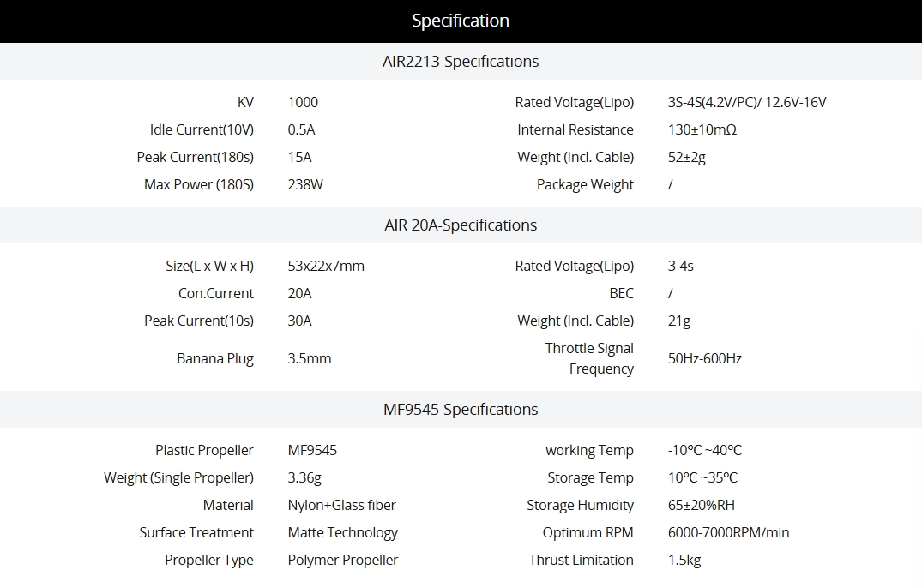922x588 pixels.
Task: Click the 53x22x7mm size value
Action: 326,266
